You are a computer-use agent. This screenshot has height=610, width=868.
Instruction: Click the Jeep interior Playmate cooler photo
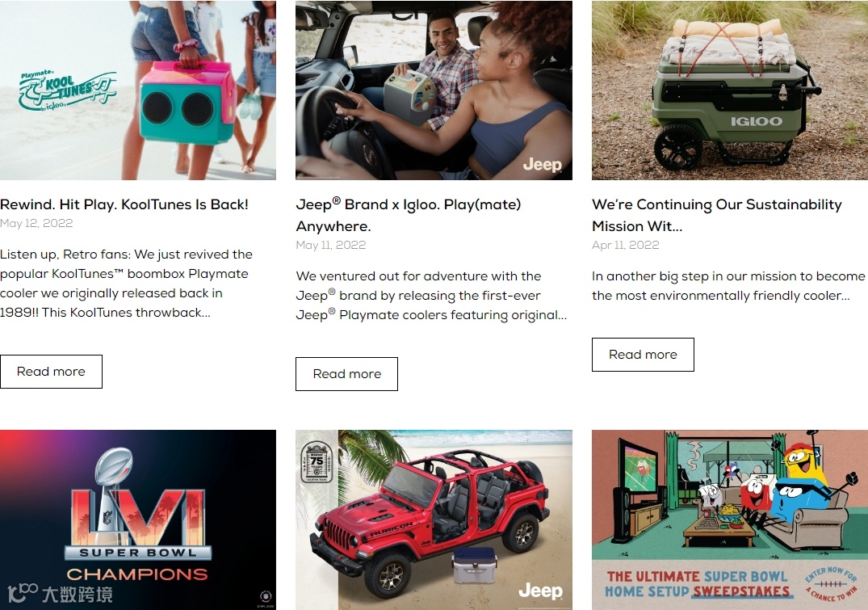coord(434,90)
